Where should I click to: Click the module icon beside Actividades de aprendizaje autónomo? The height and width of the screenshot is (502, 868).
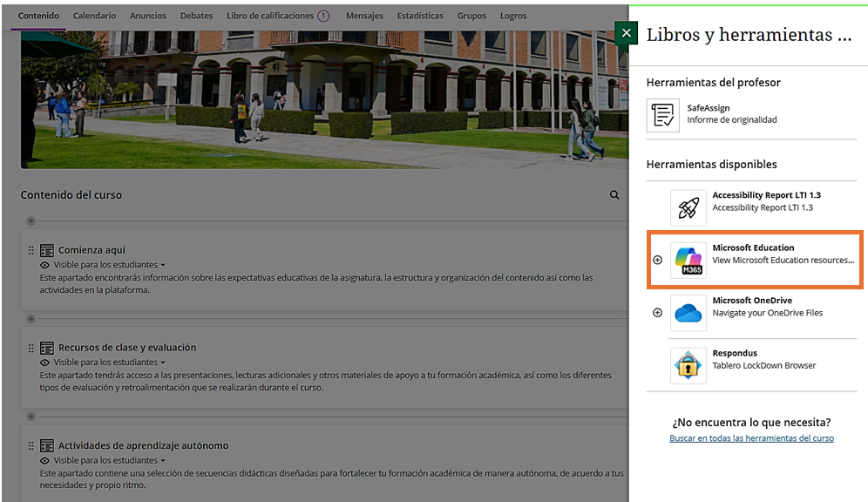point(47,446)
